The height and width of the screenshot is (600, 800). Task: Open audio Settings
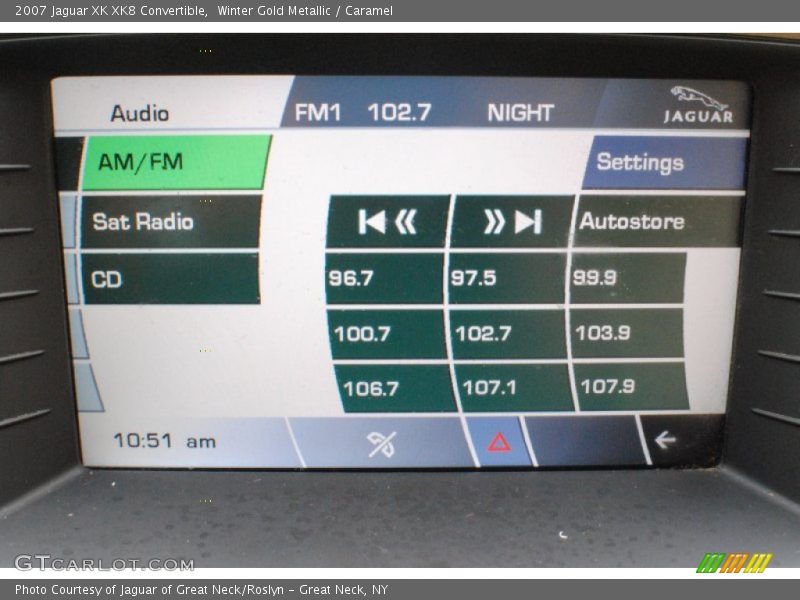[665, 163]
